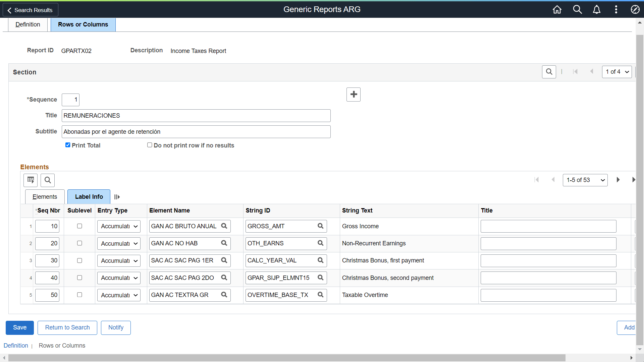Viewport: 644px width, 362px height.
Task: Look up String ID OTH_EARNS
Action: coord(320,243)
